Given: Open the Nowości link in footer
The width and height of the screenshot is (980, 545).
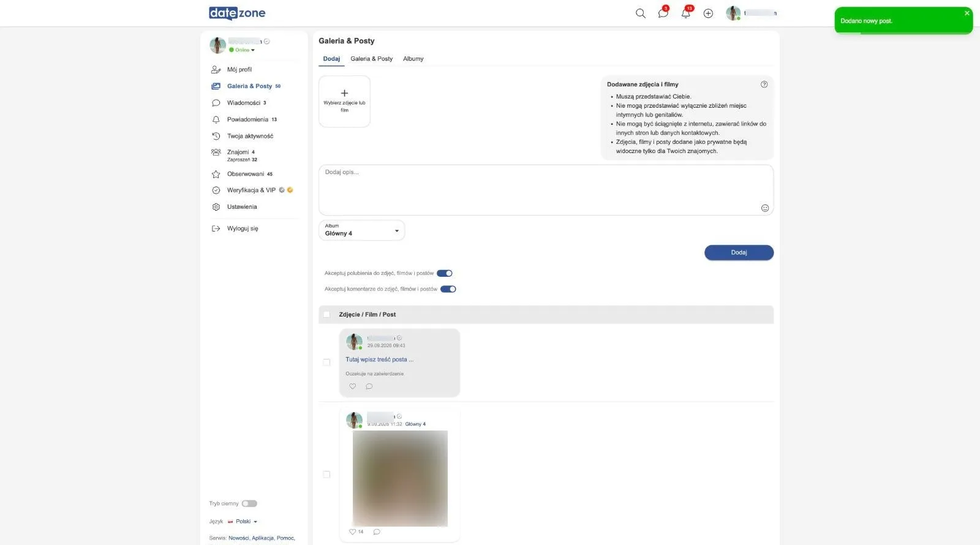Looking at the screenshot, I should [239, 538].
